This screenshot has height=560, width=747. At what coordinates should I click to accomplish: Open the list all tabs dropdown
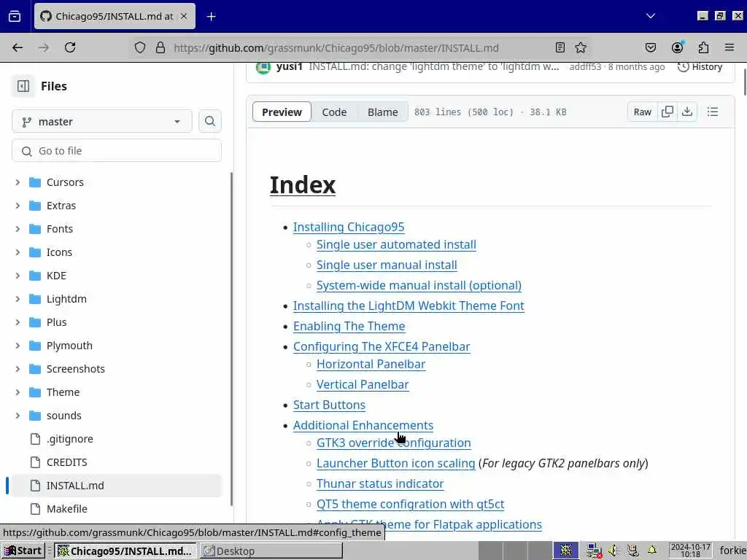click(650, 16)
